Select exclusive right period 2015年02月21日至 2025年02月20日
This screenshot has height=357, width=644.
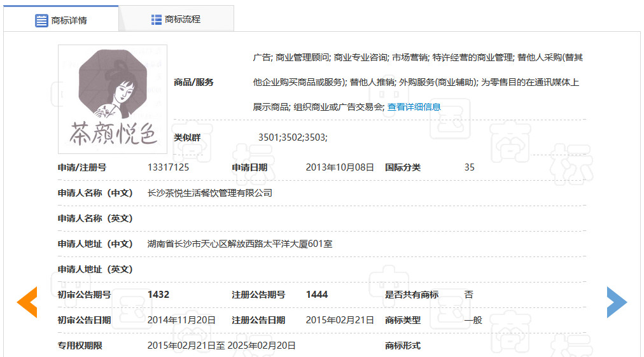tap(221, 346)
